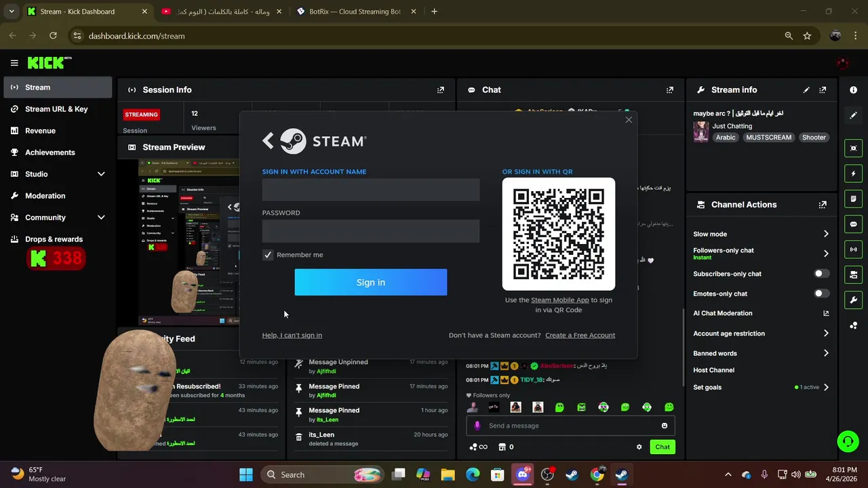
Task: Reload the dashboard page
Action: point(53,36)
